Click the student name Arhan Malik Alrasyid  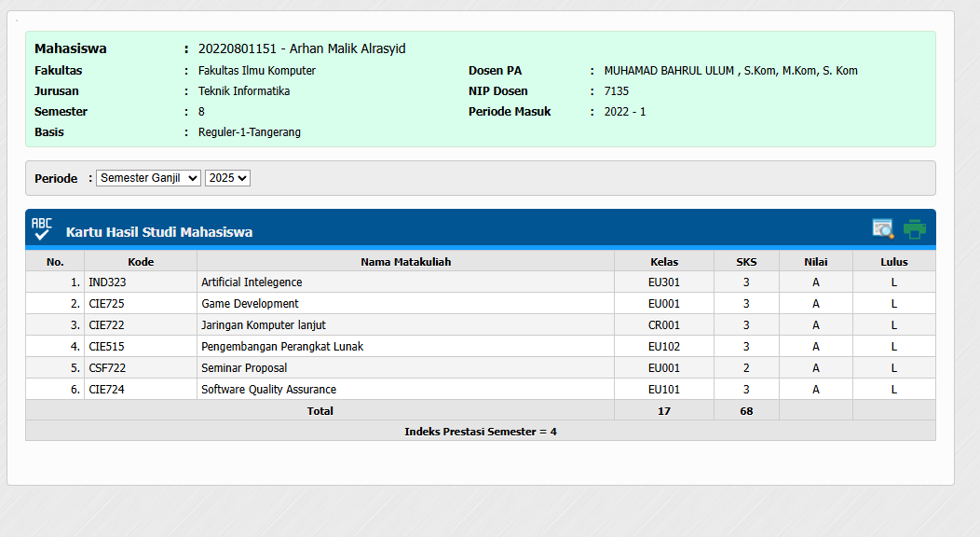click(x=347, y=48)
